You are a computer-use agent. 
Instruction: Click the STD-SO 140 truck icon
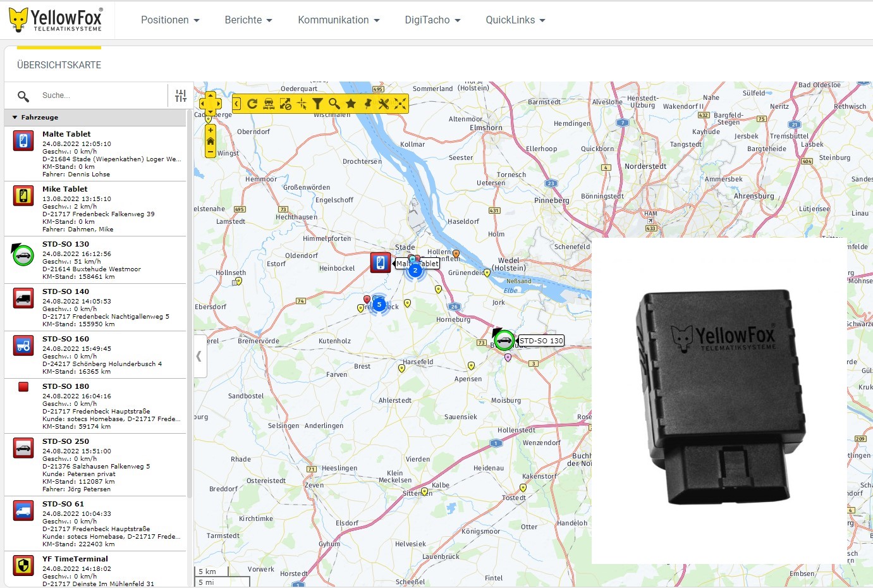pos(23,298)
